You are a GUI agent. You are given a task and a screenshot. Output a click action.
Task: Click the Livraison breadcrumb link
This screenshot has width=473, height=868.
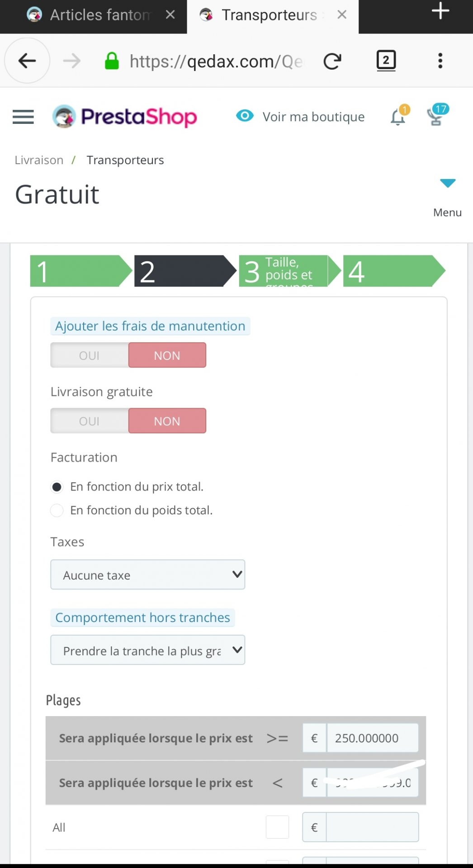(x=39, y=160)
